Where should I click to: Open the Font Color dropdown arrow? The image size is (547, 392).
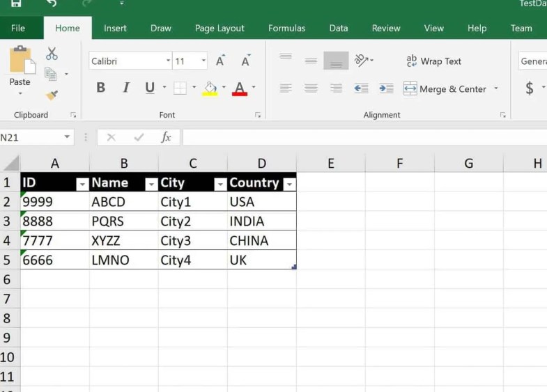pyautogui.click(x=254, y=87)
